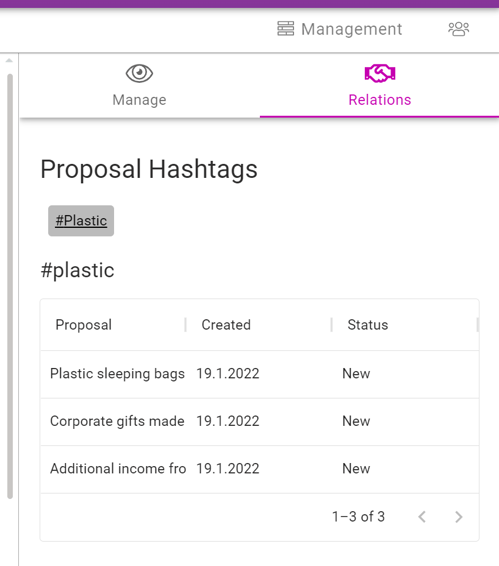Go to previous table page arrow
499x566 pixels.
tap(422, 517)
